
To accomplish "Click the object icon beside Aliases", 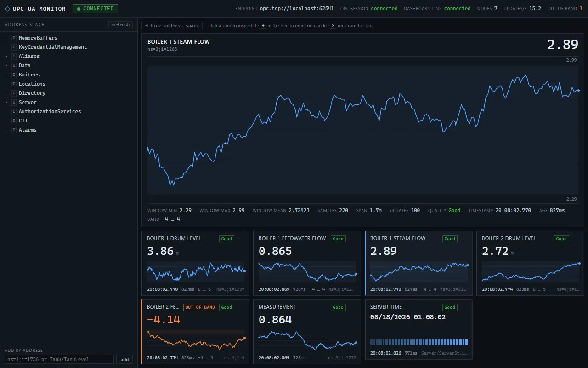I will click(x=14, y=56).
